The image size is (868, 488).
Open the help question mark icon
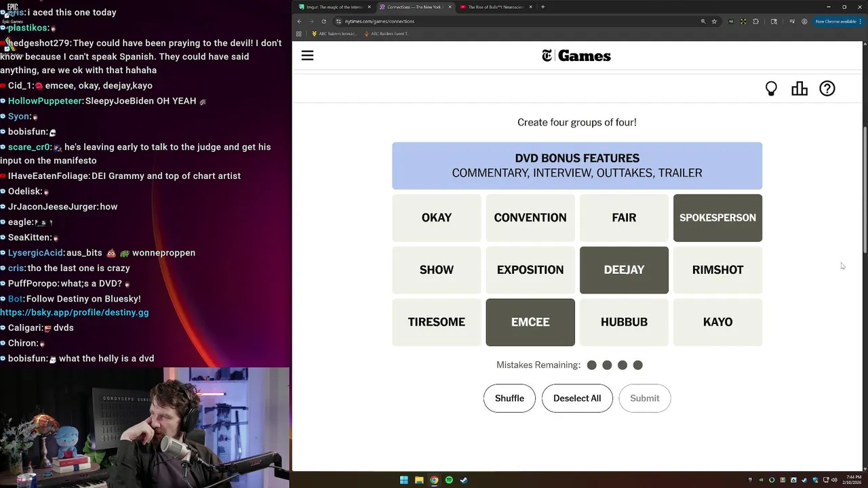tap(827, 89)
